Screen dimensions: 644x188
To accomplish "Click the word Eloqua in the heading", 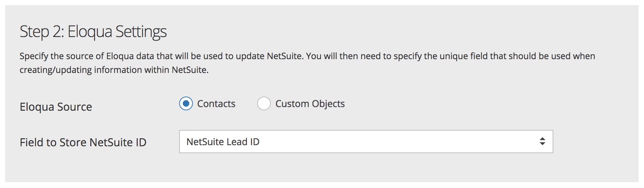I will point(90,32).
